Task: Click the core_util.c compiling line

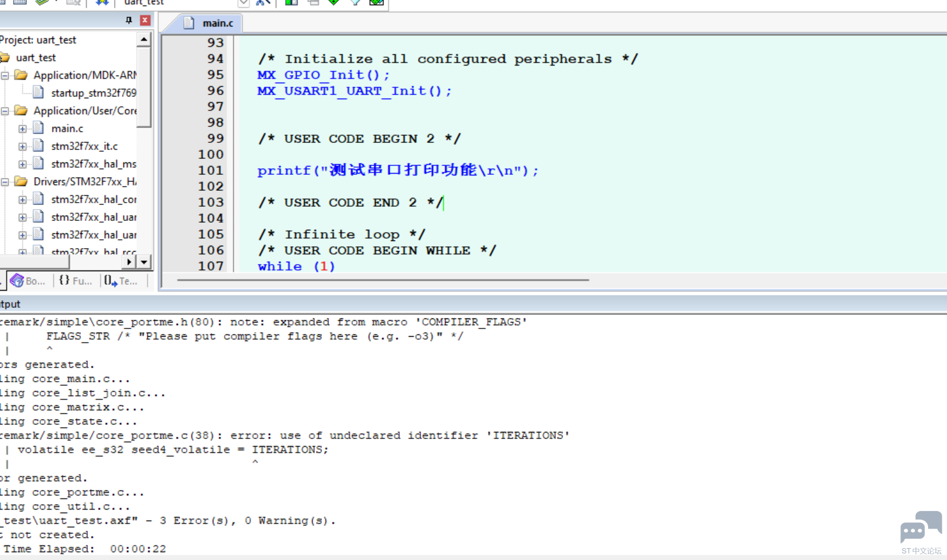Action: [65, 506]
